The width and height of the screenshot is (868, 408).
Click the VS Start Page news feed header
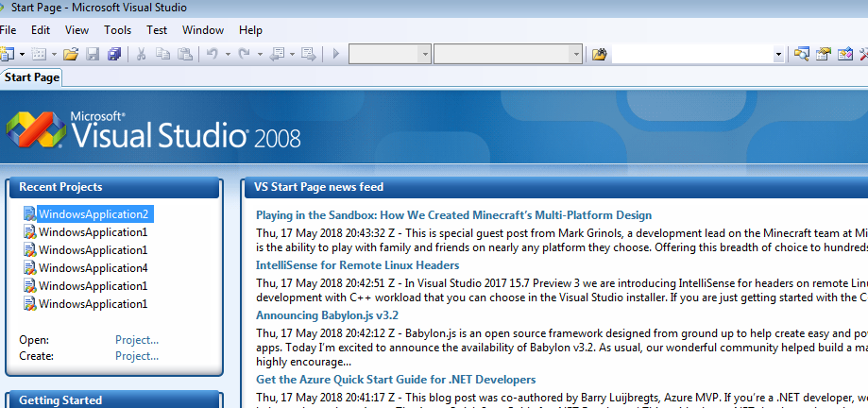[555, 187]
